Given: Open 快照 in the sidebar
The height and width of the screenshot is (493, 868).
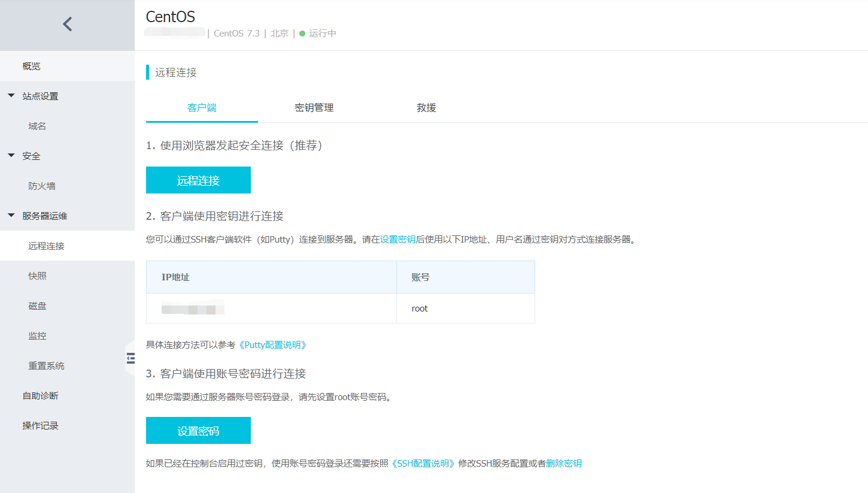Looking at the screenshot, I should (x=67, y=276).
